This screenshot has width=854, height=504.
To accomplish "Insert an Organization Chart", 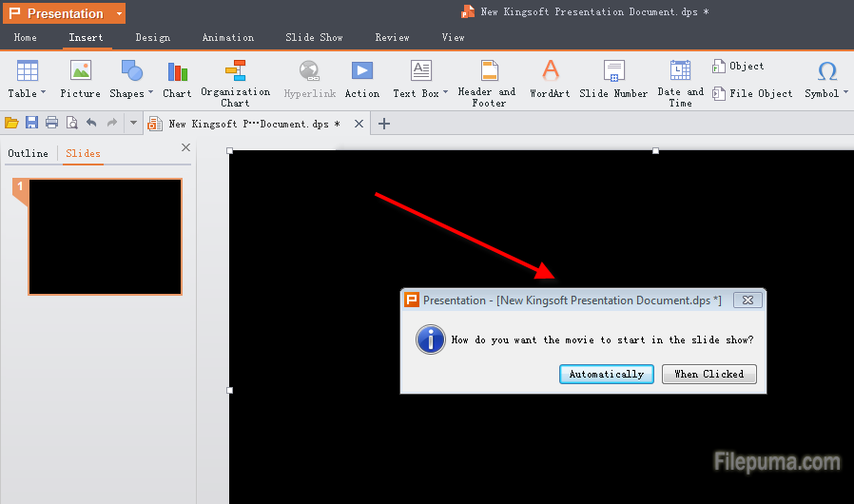I will pos(235,81).
